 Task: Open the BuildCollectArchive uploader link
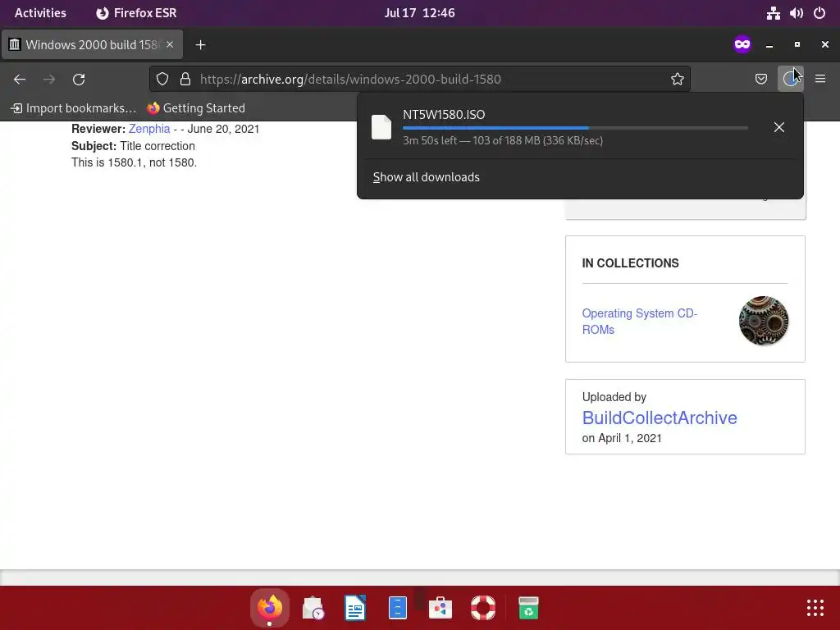point(660,418)
